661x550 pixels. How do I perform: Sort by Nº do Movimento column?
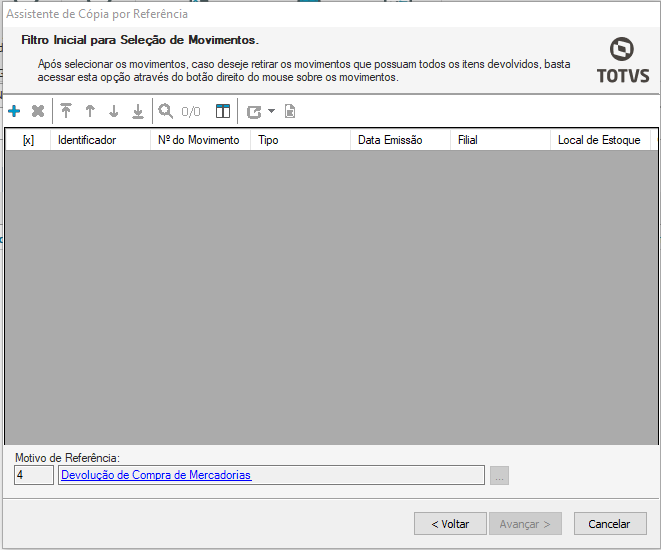(199, 140)
